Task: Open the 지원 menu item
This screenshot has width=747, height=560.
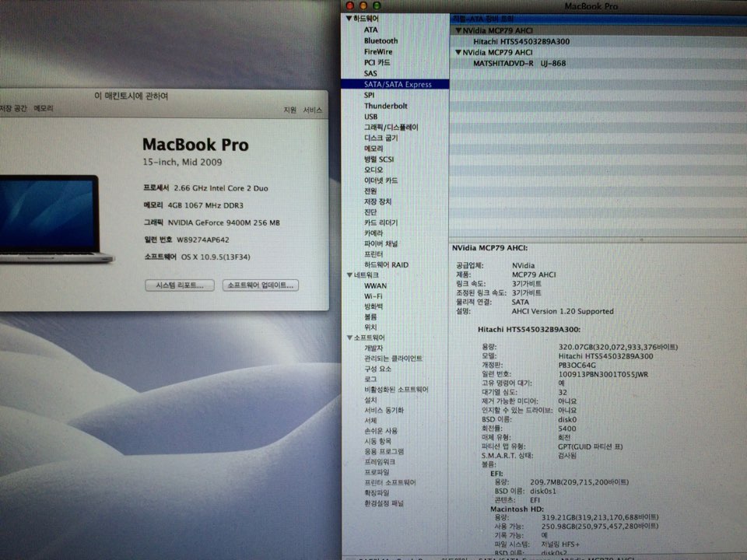Action: [289, 110]
